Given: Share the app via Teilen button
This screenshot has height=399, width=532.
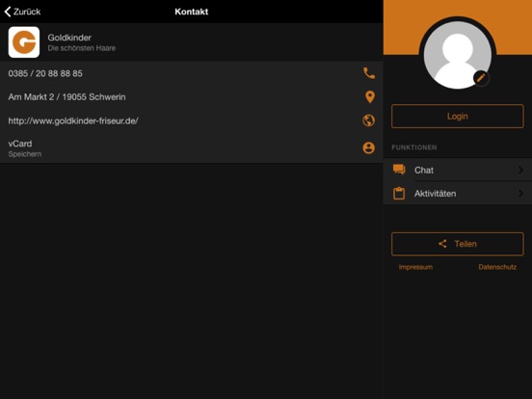Looking at the screenshot, I should (x=458, y=244).
